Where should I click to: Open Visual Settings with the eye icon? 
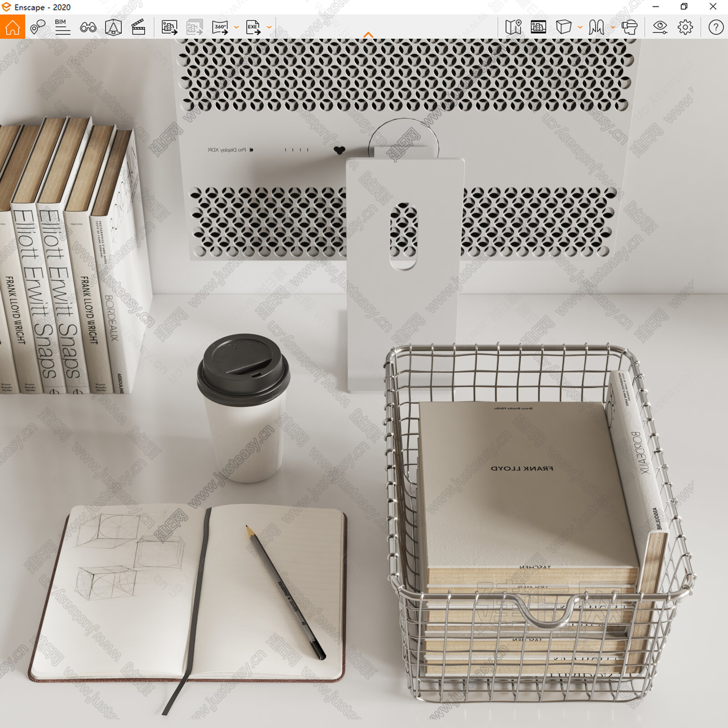(660, 27)
